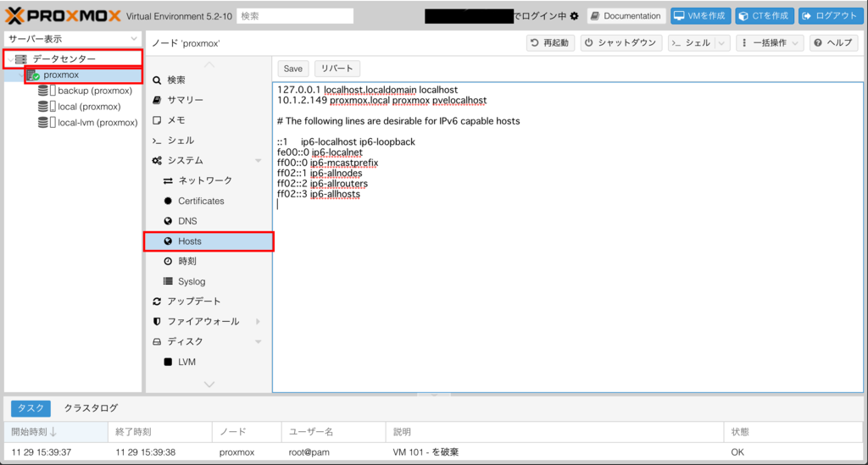
Task: Open 時刻 time settings
Action: (x=209, y=261)
